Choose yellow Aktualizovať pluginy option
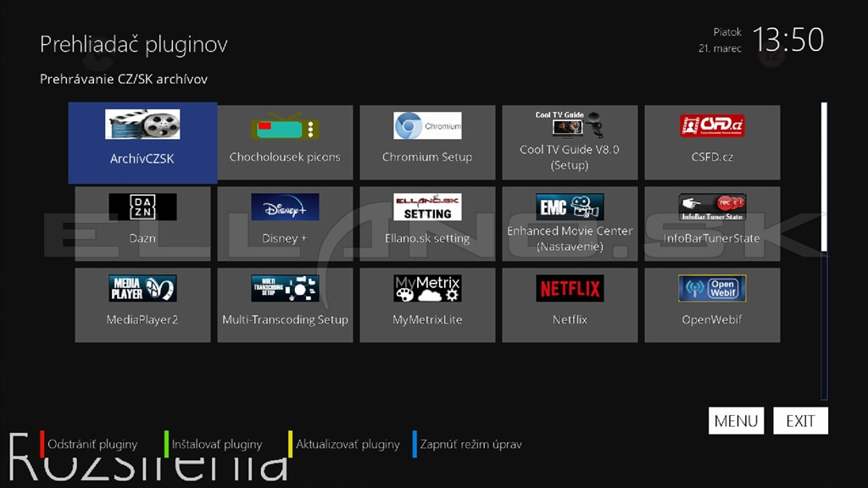868x488 pixels. [344, 444]
